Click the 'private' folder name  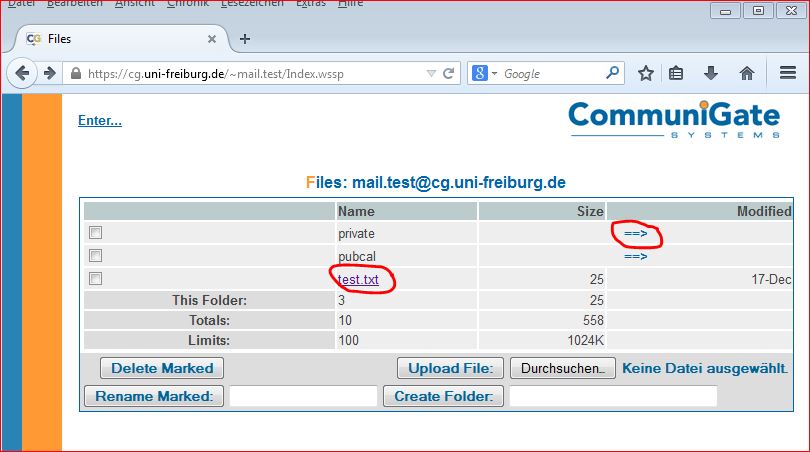(x=356, y=233)
